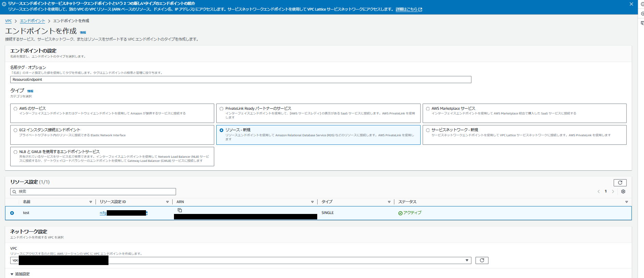Open 情報 link next to タイプ heading
The image size is (644, 278).
(x=30, y=91)
